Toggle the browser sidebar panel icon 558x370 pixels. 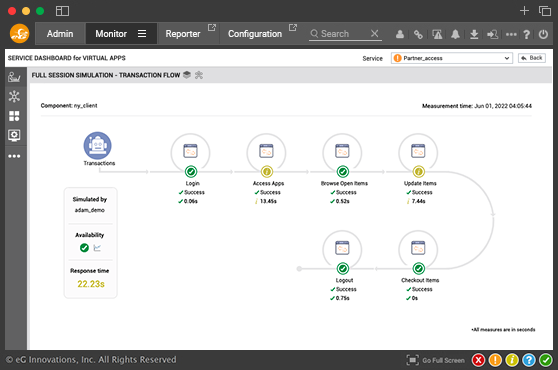(62, 11)
